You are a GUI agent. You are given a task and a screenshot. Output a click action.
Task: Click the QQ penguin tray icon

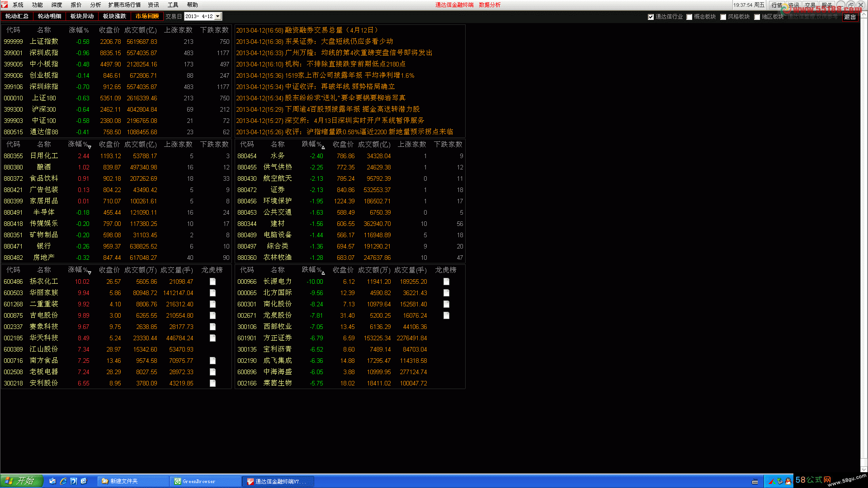click(788, 482)
